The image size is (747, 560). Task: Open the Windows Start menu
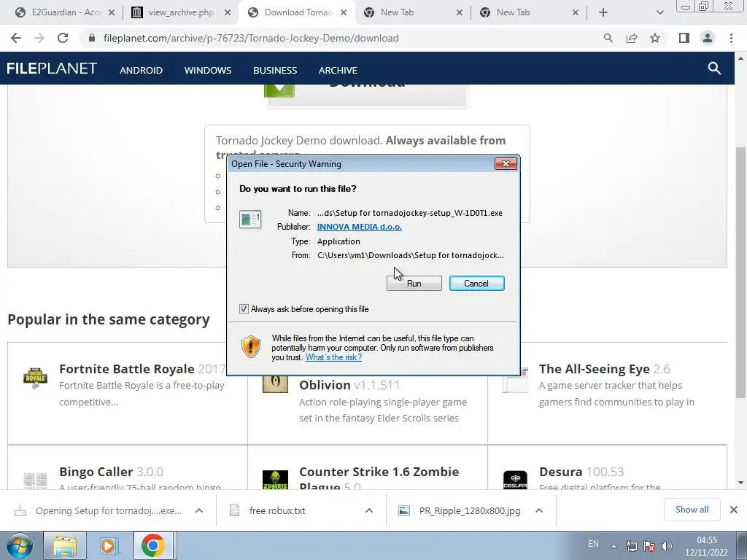[x=19, y=545]
